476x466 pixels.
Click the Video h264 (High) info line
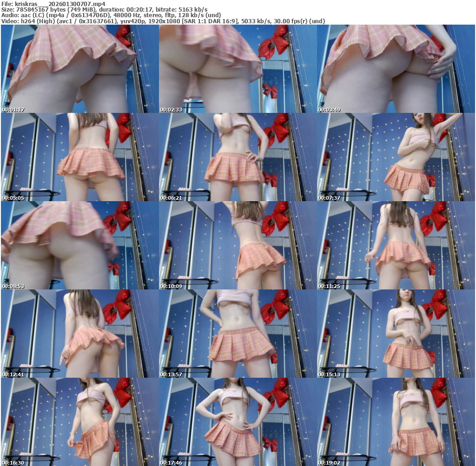[163, 21]
